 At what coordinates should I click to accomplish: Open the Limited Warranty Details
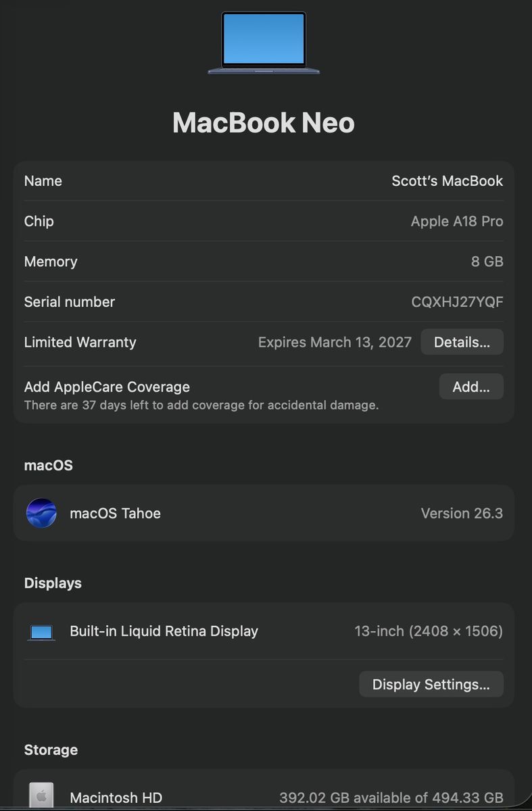point(462,342)
